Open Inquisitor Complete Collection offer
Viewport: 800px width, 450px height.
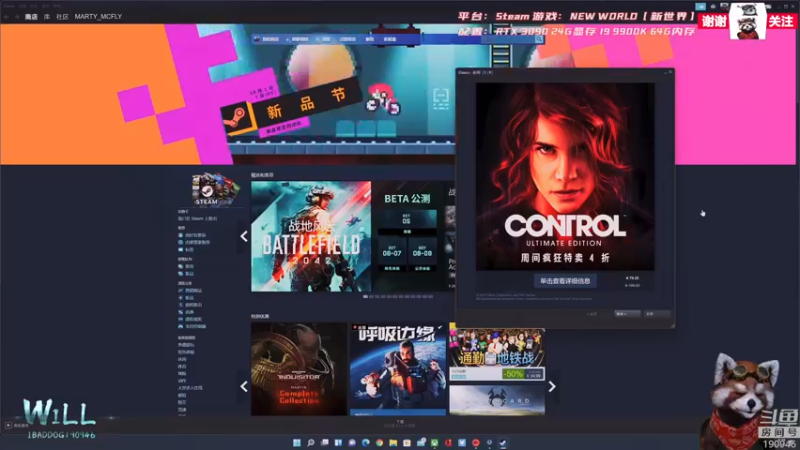(299, 369)
